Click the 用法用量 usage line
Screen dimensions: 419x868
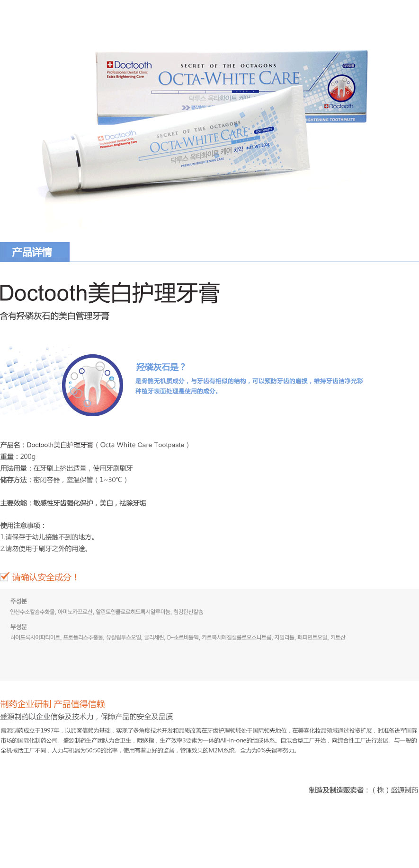66,468
